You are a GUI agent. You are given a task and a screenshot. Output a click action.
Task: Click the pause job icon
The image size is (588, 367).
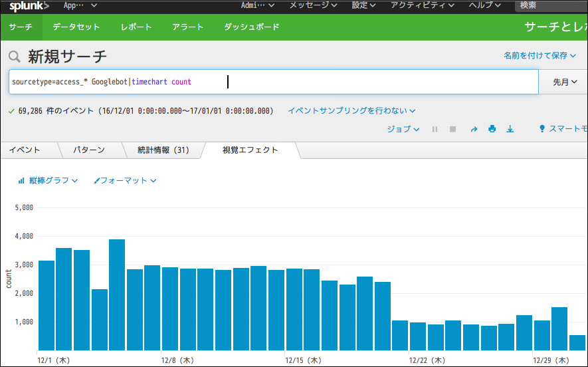tap(435, 129)
